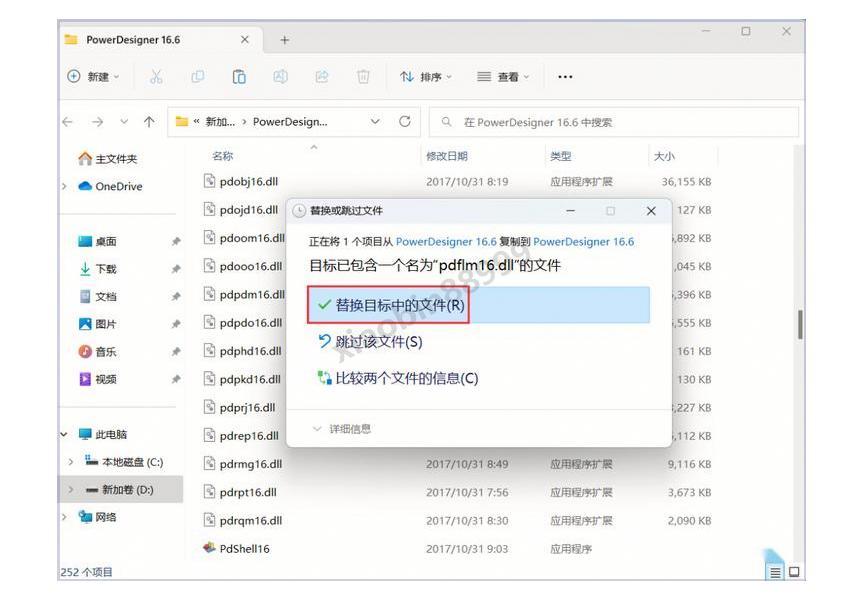The image size is (864, 601).
Task: Switch to details view icon in status bar
Action: click(775, 572)
